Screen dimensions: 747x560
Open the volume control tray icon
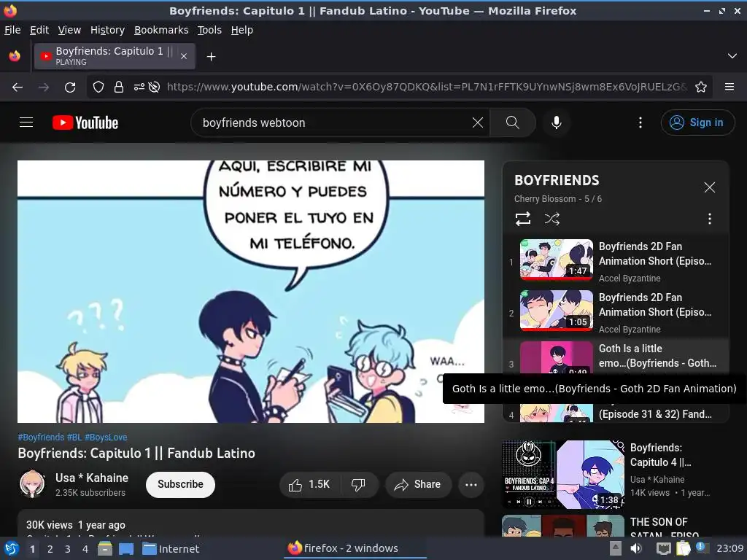(636, 548)
